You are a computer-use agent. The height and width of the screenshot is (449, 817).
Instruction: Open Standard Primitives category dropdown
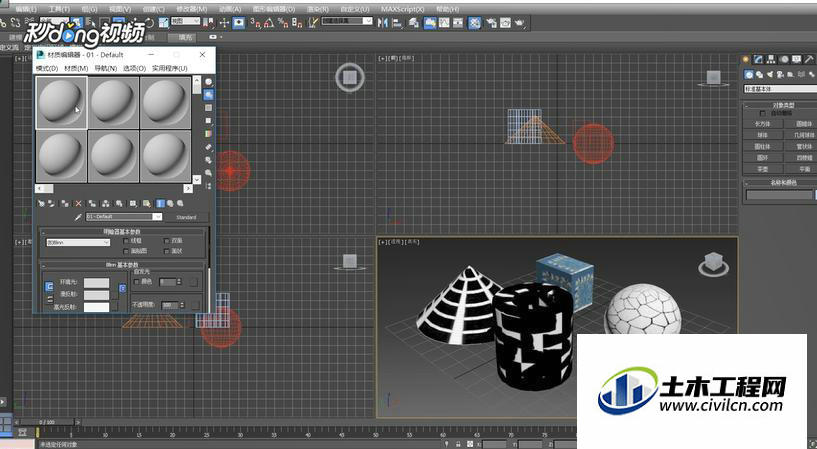pyautogui.click(x=780, y=89)
